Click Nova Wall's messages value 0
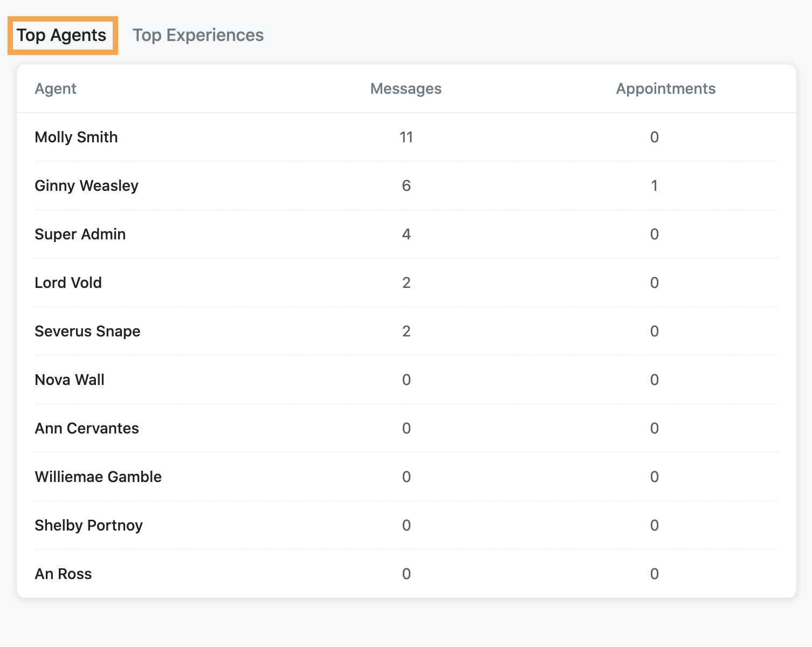Screen dimensions: 812x647 coord(407,380)
